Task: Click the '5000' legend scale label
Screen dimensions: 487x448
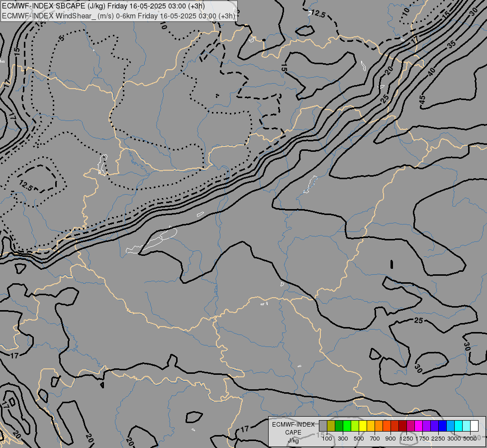Action: click(x=470, y=439)
